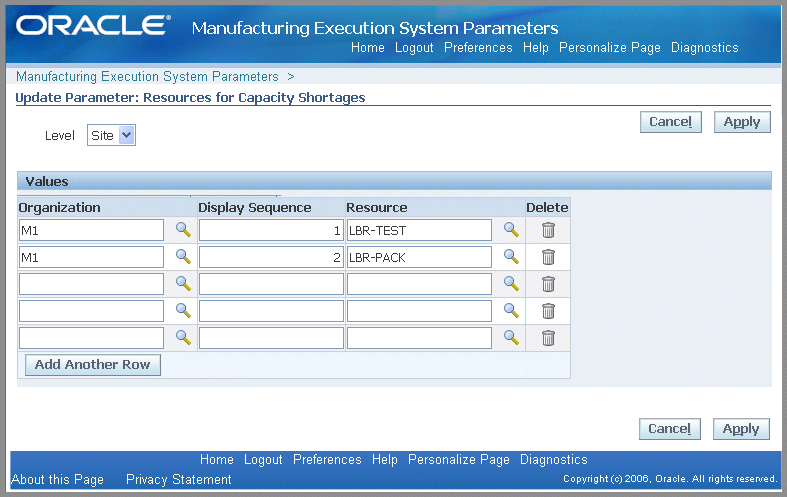Click the Organization column header
Image resolution: width=787 pixels, height=497 pixels.
tap(59, 207)
